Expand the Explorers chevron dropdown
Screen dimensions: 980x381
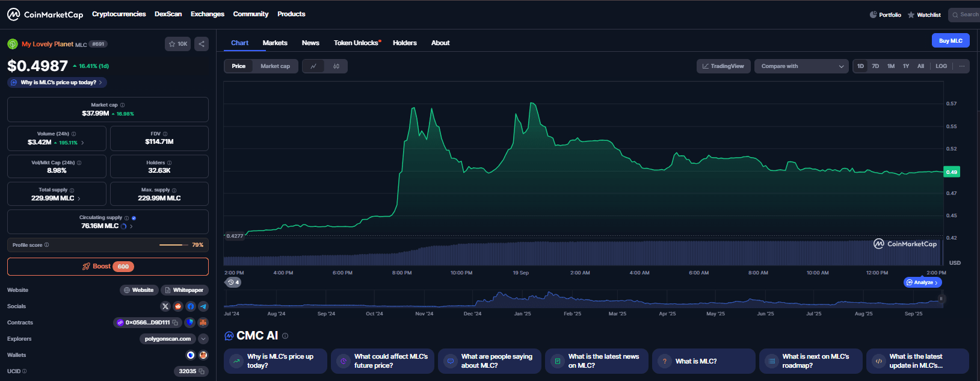click(x=203, y=339)
